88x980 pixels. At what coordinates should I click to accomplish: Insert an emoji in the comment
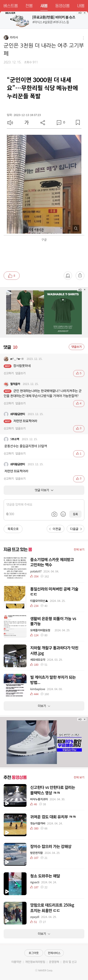click(x=63, y=514)
